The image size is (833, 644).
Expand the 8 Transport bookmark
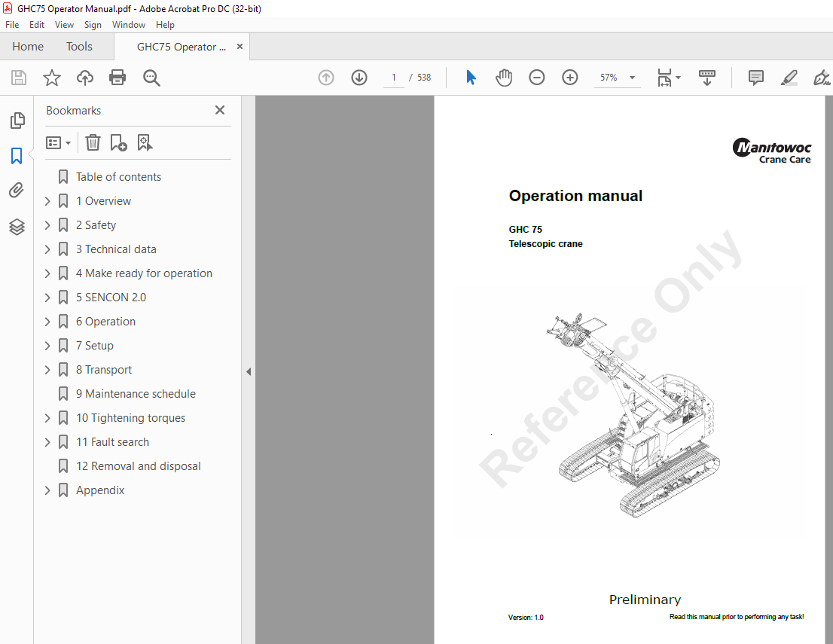47,370
